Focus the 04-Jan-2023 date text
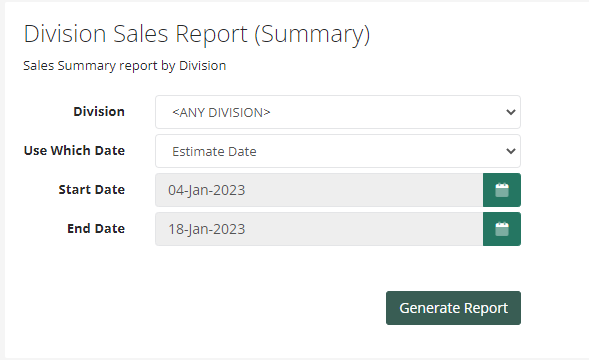 point(207,190)
